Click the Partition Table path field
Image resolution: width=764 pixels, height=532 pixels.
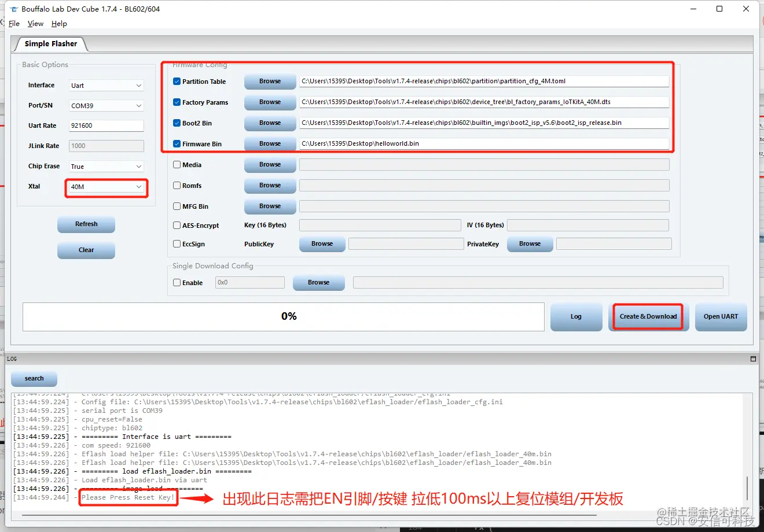(484, 82)
